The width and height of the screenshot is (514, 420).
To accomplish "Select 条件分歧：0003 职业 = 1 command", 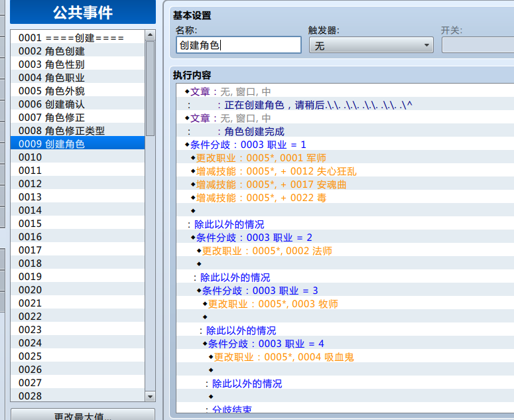I will [x=345, y=145].
